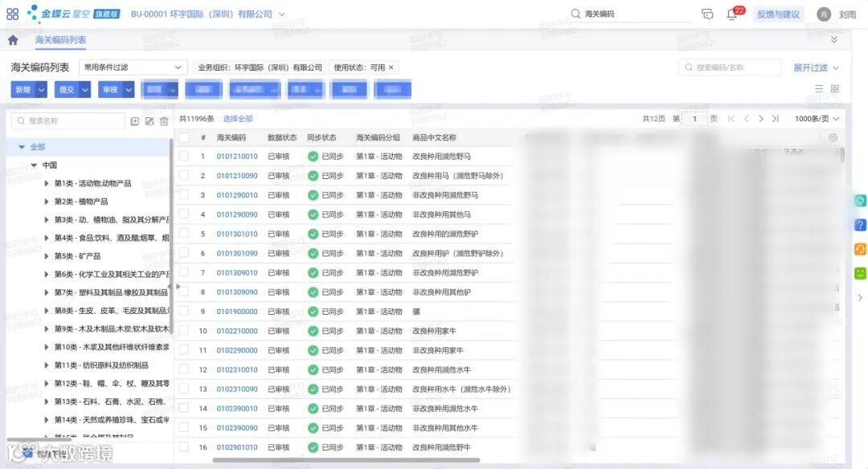Go to the previous page
This screenshot has width=868, height=469.
pos(746,118)
